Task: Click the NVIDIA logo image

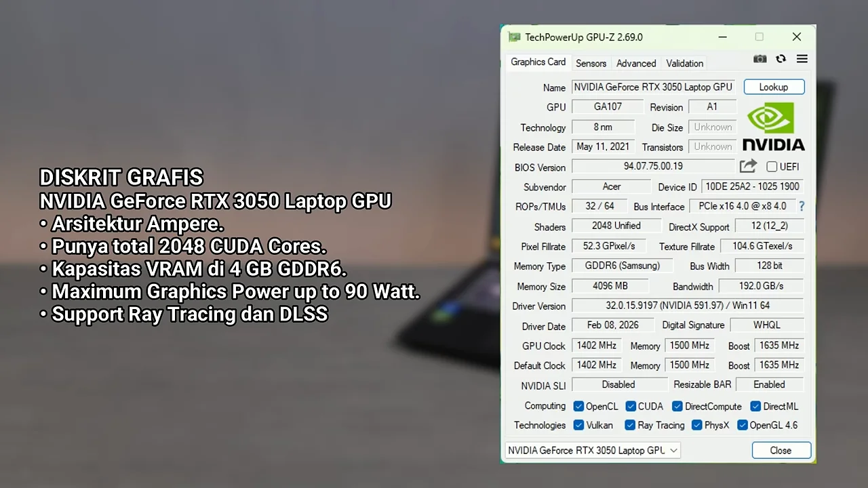Action: click(773, 127)
